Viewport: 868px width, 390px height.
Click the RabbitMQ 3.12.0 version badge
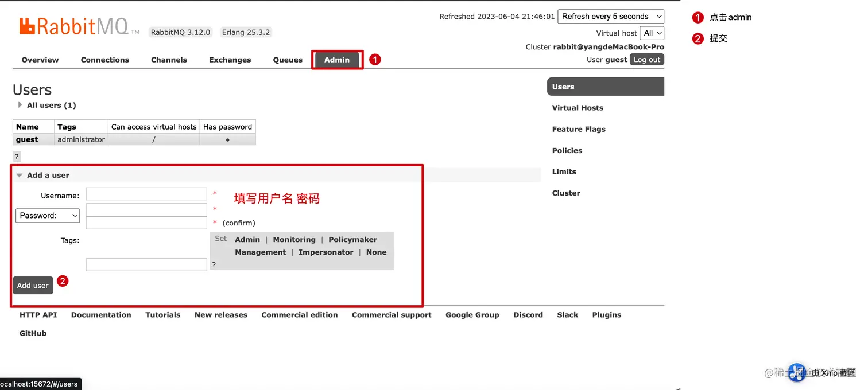[181, 32]
